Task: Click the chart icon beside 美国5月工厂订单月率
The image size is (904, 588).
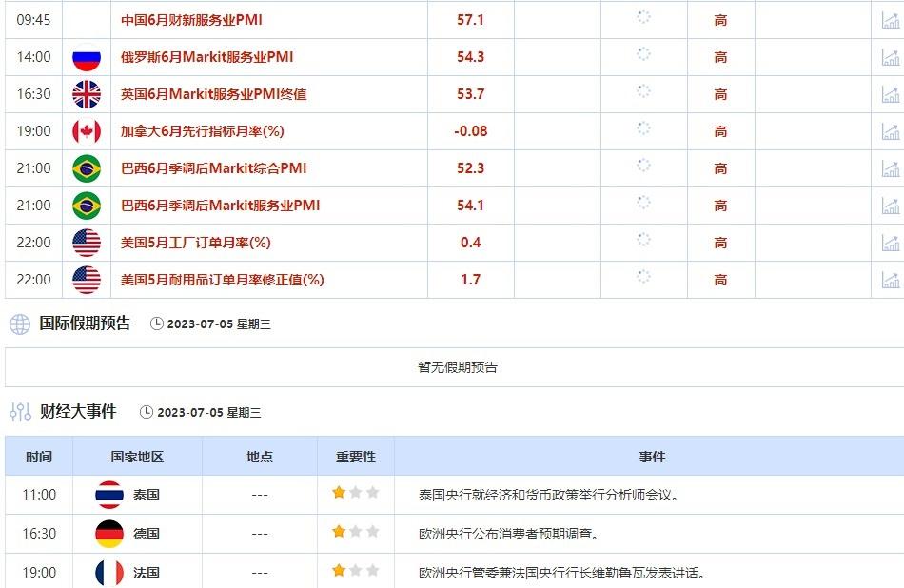Action: click(891, 243)
